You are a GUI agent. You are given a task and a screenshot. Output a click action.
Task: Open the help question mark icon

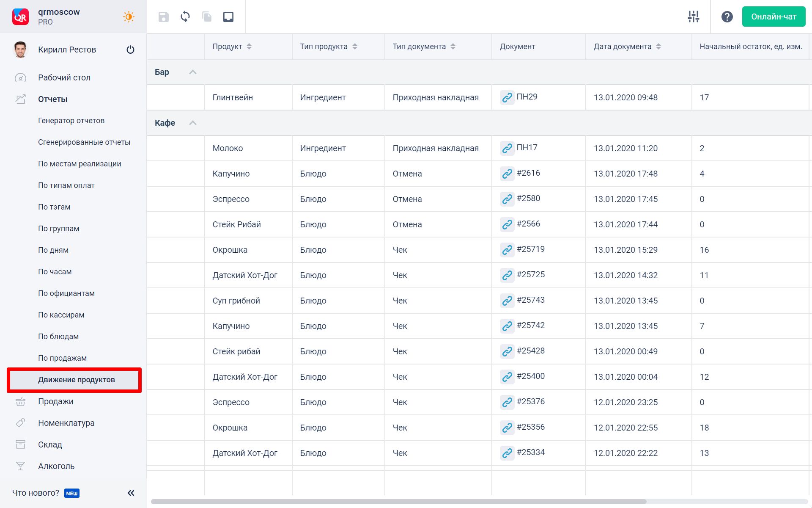[x=727, y=17]
